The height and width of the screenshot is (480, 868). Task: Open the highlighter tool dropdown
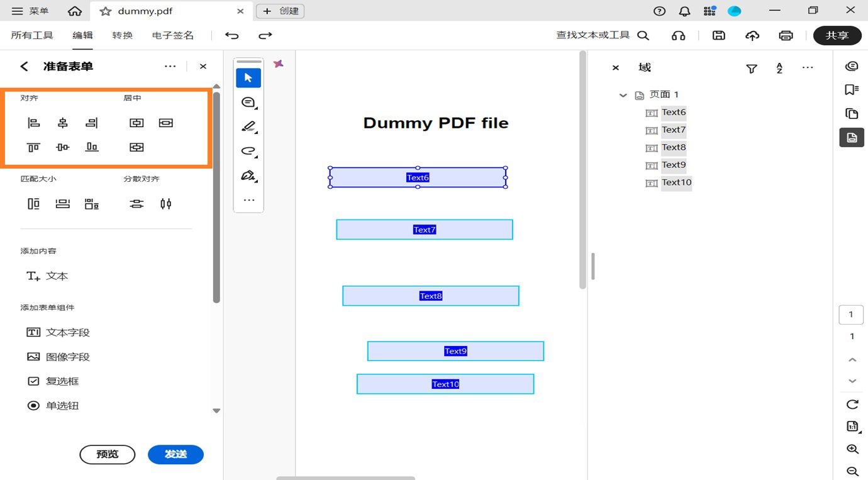pyautogui.click(x=248, y=126)
